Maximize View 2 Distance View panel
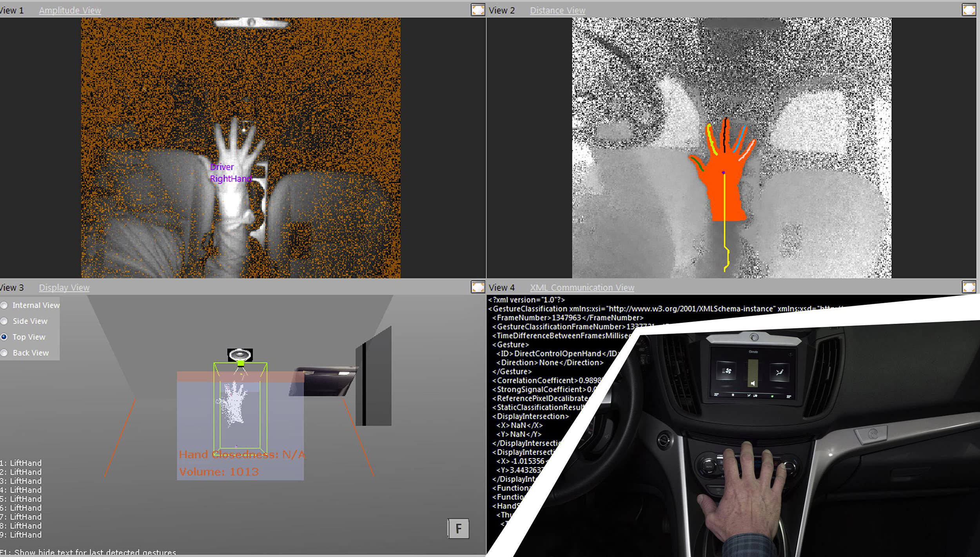Image resolution: width=980 pixels, height=557 pixels. 969,10
